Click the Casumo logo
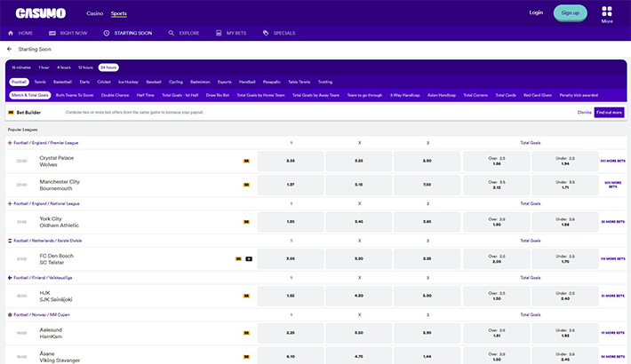 point(41,13)
